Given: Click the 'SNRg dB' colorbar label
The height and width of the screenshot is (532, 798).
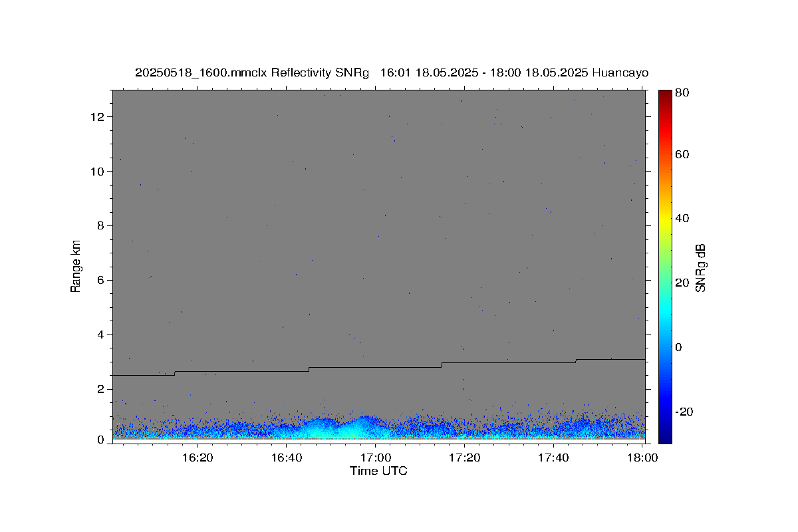Looking at the screenshot, I should point(700,267).
